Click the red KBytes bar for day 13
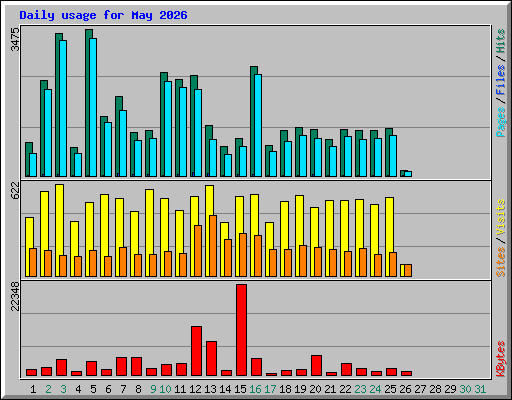Image resolution: width=512 pixels, height=400 pixels. (211, 359)
